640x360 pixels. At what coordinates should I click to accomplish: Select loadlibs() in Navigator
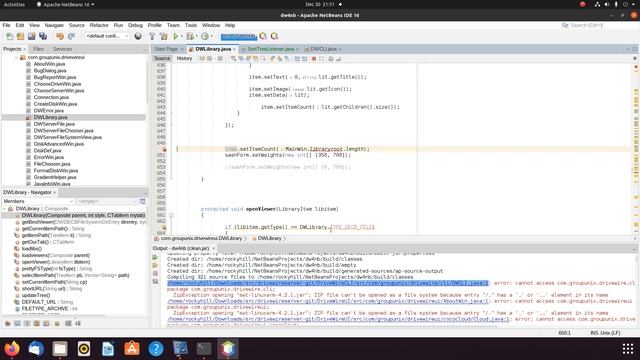(31, 249)
